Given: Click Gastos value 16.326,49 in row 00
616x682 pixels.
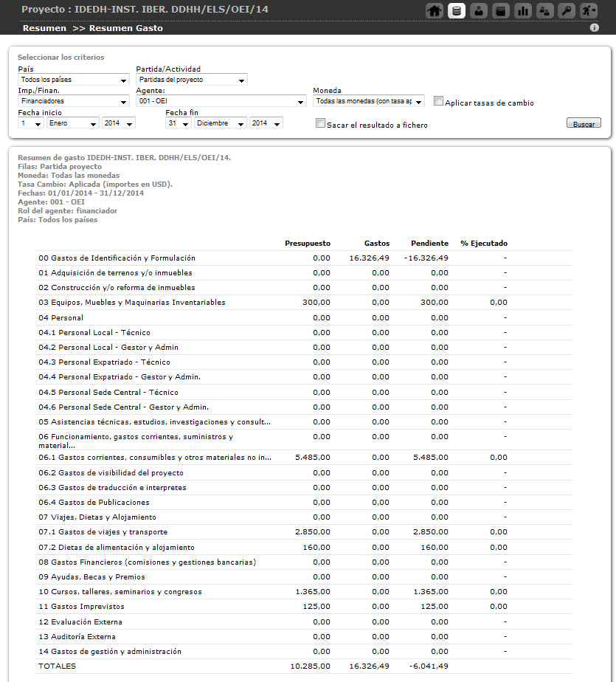Looking at the screenshot, I should click(x=370, y=258).
